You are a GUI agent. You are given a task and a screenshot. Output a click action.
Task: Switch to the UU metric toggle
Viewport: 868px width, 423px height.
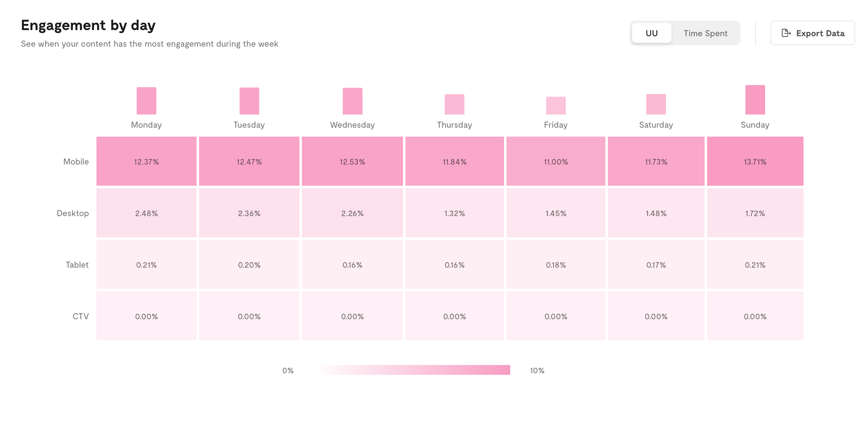pos(651,33)
